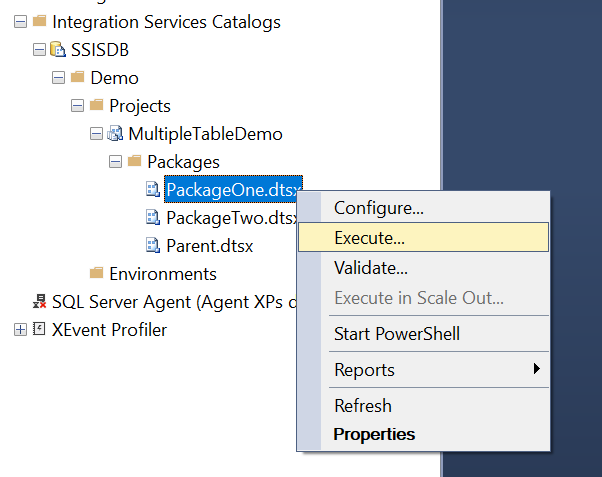The width and height of the screenshot is (602, 477).
Task: Choose Execute... from the context menu
Action: coord(423,237)
